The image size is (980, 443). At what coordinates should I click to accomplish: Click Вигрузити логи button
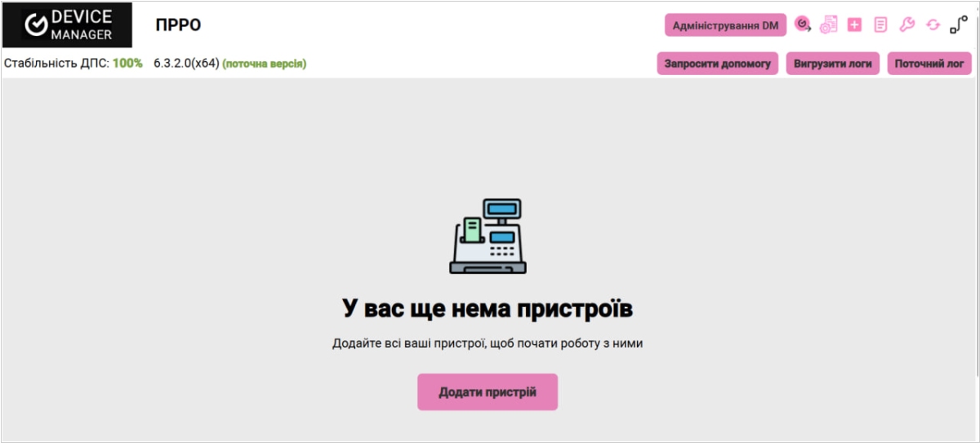pyautogui.click(x=833, y=64)
